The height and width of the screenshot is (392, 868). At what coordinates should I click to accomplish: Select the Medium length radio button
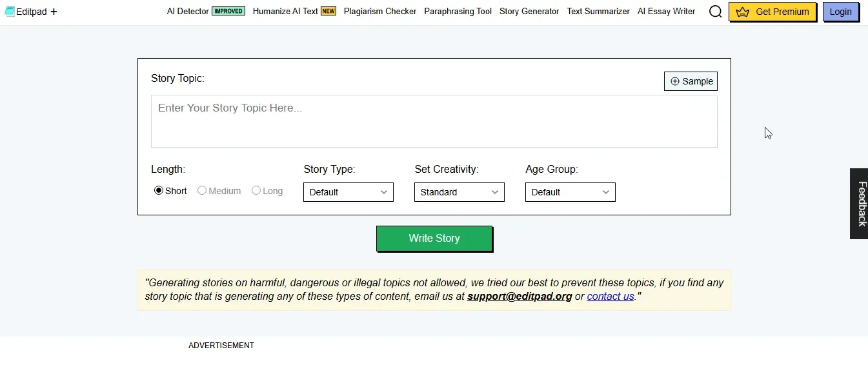tap(202, 190)
